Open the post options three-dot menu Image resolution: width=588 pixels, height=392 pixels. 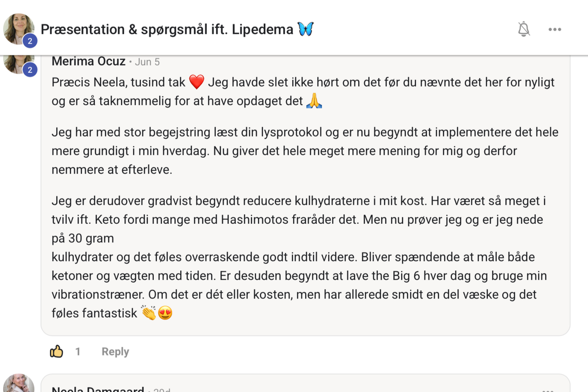[x=555, y=29]
